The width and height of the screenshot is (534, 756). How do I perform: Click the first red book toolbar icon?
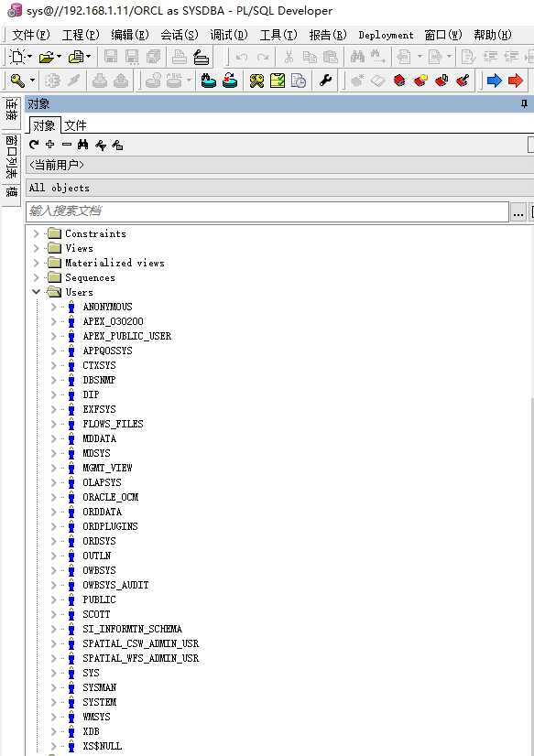[x=399, y=80]
